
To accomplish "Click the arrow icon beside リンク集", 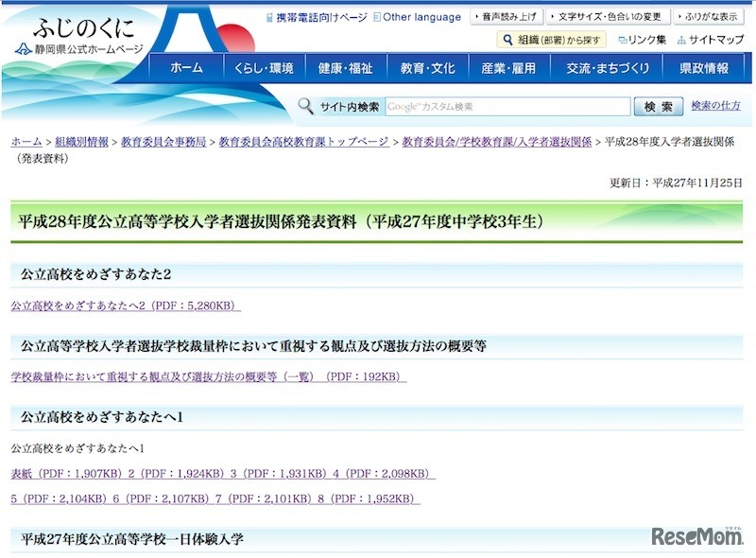I will pyautogui.click(x=620, y=40).
